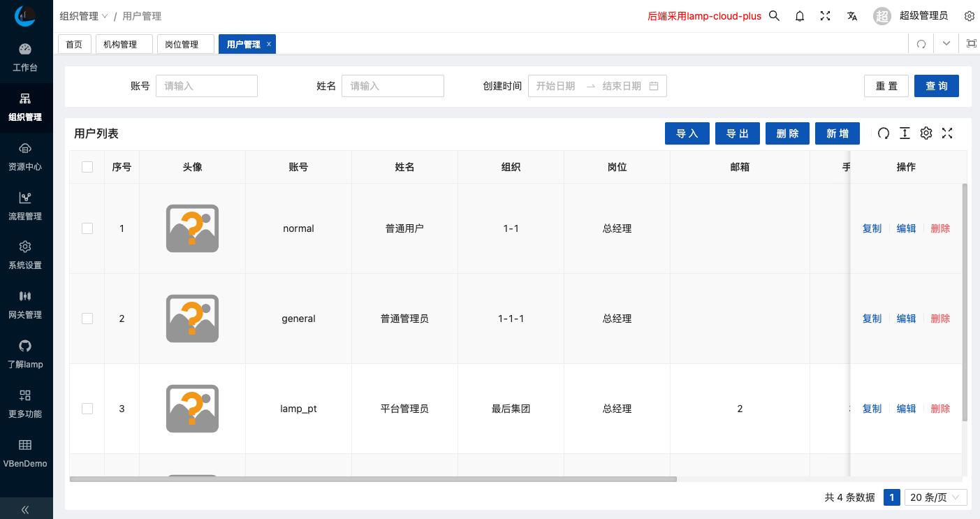Switch to the 岗位管理 tab
Image resolution: width=980 pixels, height=519 pixels.
pos(184,43)
